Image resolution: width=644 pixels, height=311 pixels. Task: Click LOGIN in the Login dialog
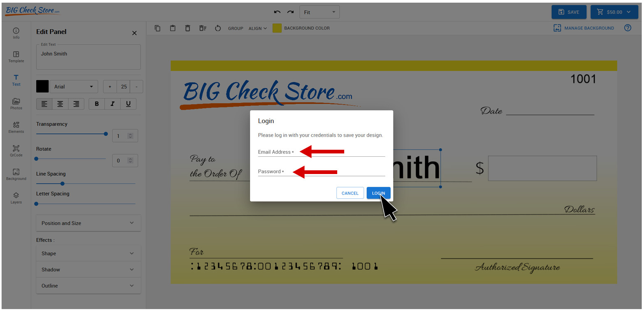(378, 193)
